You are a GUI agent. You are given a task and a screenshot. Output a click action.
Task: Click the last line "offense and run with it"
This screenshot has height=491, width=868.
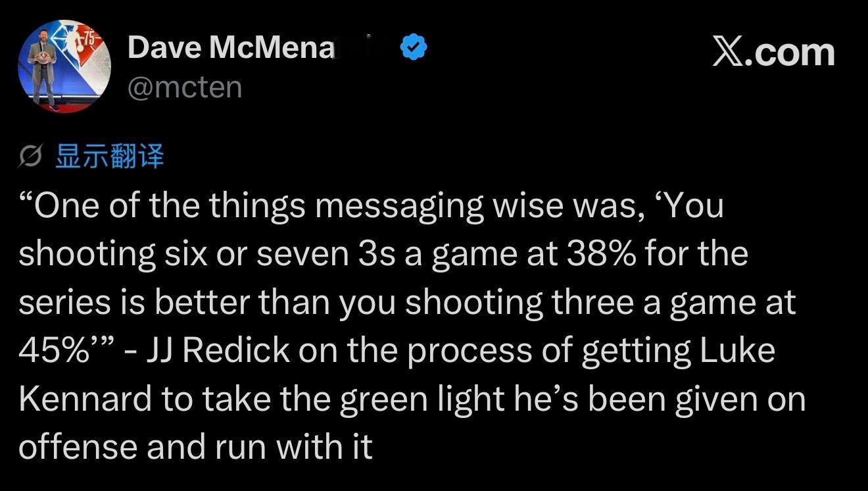[x=195, y=447]
